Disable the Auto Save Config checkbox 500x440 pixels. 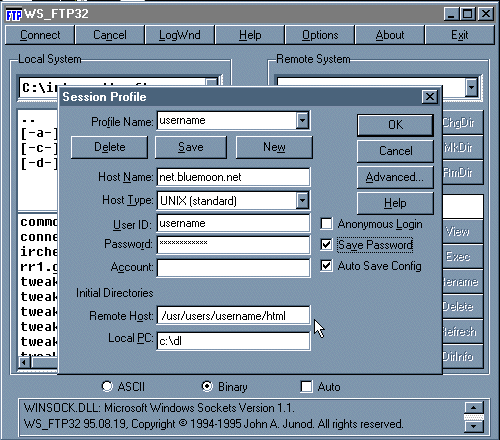[x=326, y=266]
